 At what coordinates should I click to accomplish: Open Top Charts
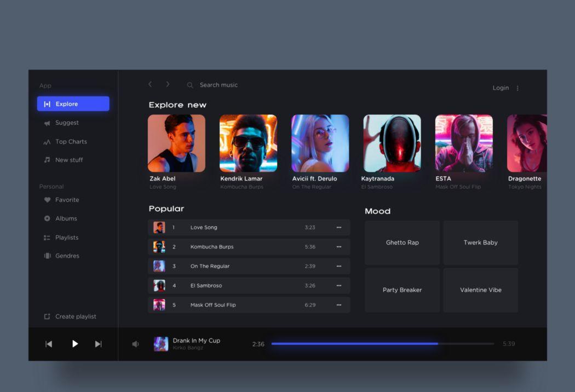coord(71,142)
